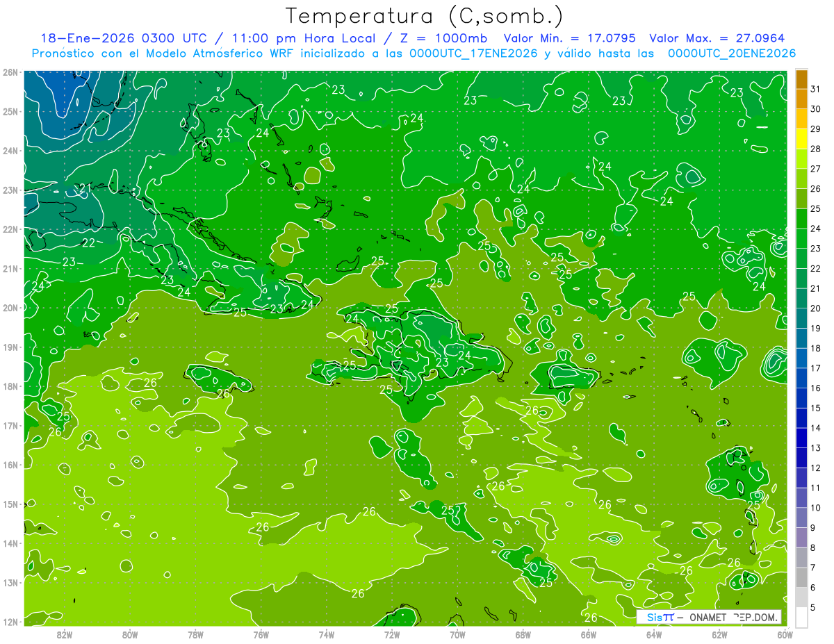Click the 12N latitude axis label
834x644 pixels.
pos(10,622)
